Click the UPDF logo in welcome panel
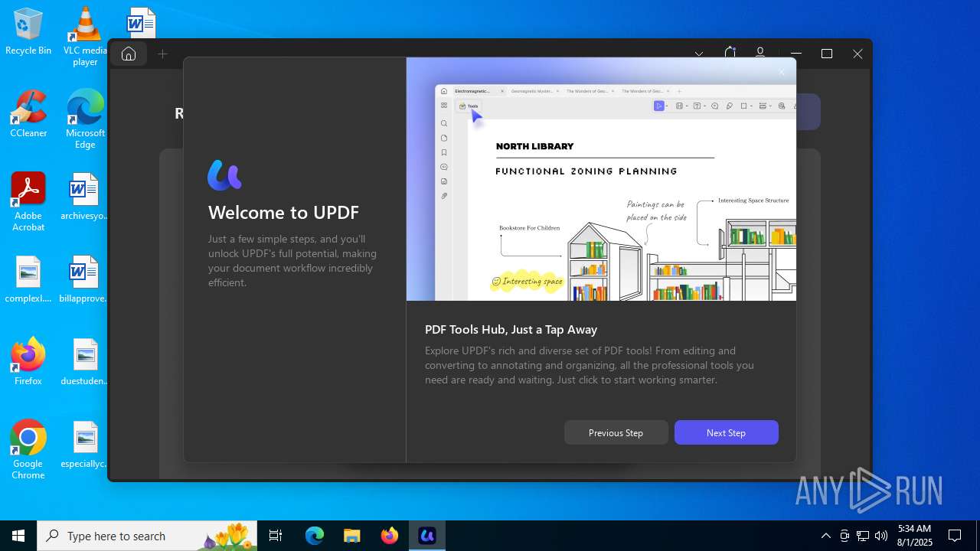This screenshot has width=980, height=551. pyautogui.click(x=224, y=175)
